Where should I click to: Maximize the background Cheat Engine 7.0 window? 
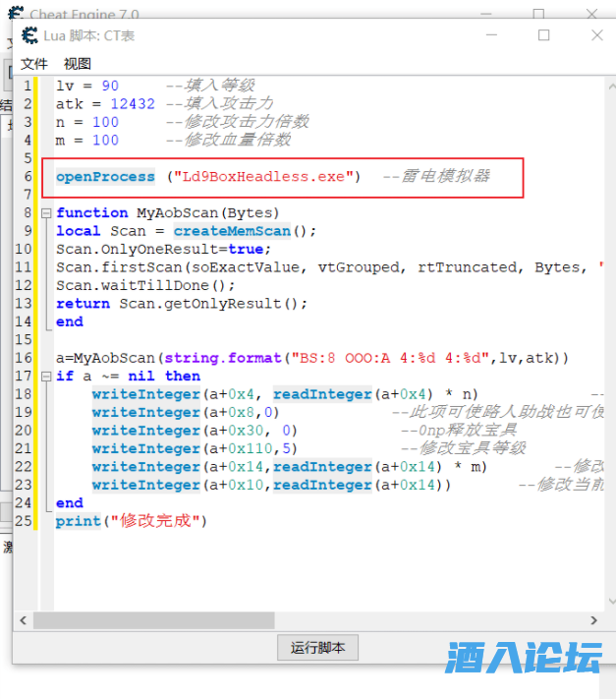coord(538,14)
